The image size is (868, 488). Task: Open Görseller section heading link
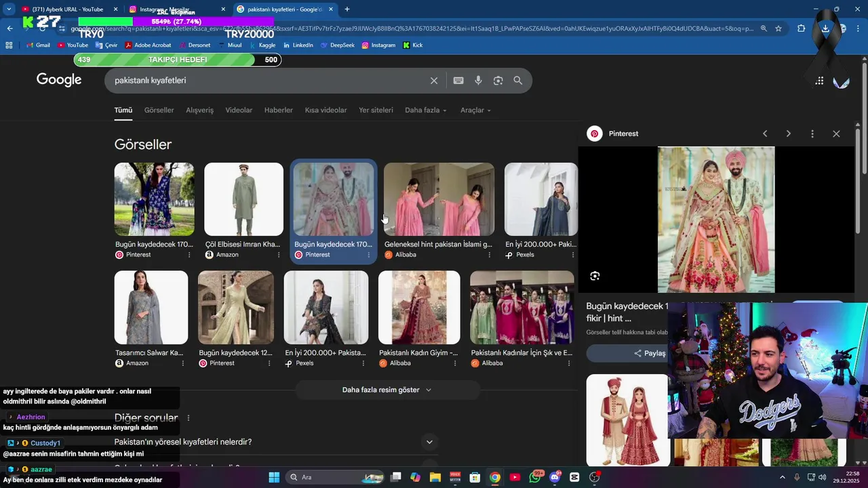(143, 144)
